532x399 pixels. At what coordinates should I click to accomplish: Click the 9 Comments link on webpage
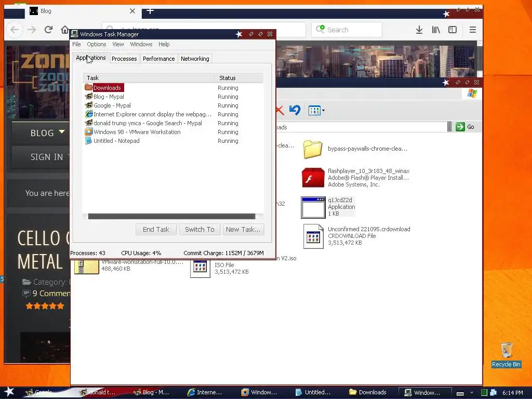tap(51, 293)
